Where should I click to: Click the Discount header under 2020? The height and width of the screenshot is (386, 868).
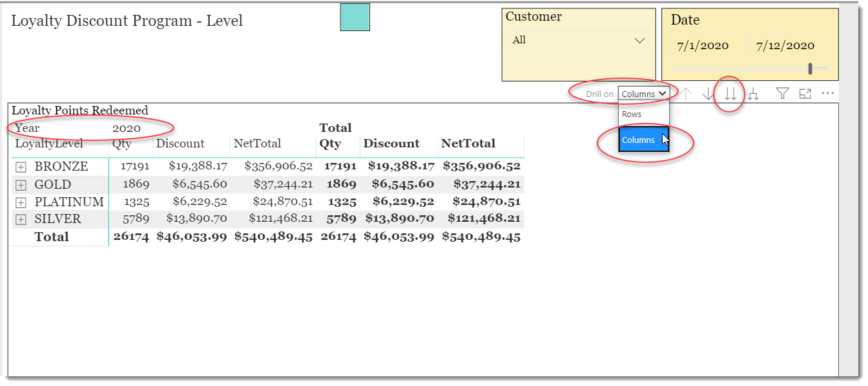[180, 144]
